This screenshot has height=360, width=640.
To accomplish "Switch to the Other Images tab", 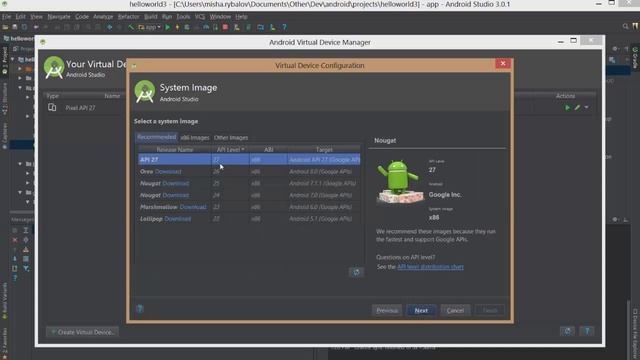I will point(231,138).
